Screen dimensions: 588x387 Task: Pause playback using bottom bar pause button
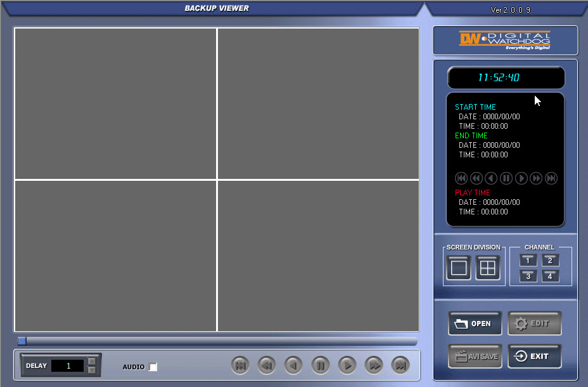coord(321,365)
